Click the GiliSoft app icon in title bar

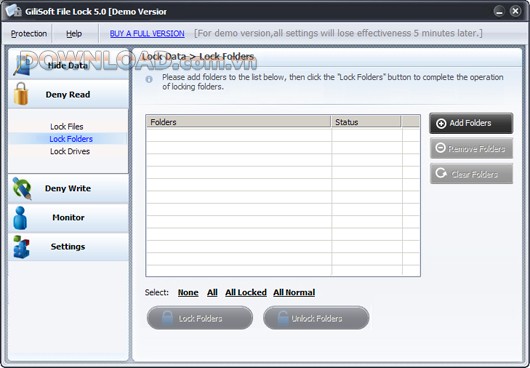(14, 11)
